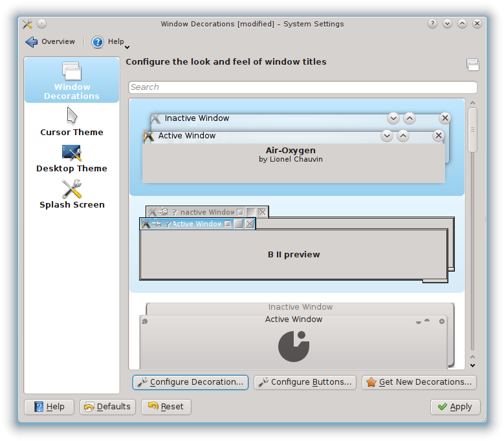Click the close X on B II Active Window preview
Image resolution: width=504 pixels, height=441 pixels.
pos(250,224)
